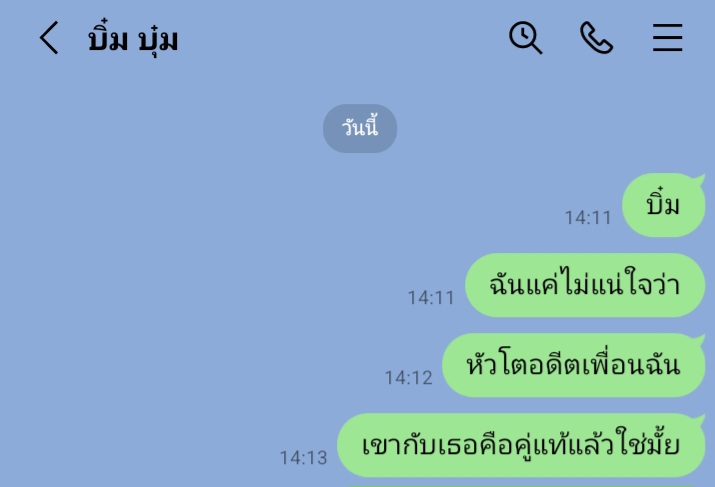The image size is (715, 487).
Task: Click the 14:11 timestamp beside "ฉันแค่ไม่แน่ใจว่า"
Action: coord(430,298)
